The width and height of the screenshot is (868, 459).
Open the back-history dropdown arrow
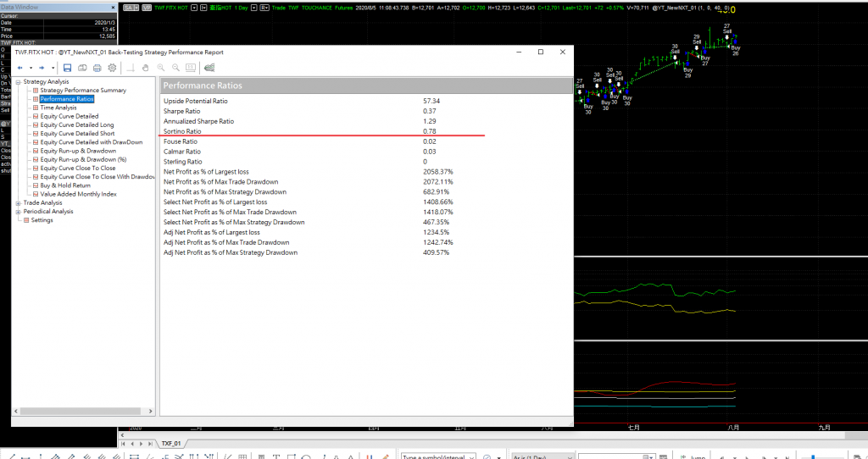pyautogui.click(x=30, y=68)
